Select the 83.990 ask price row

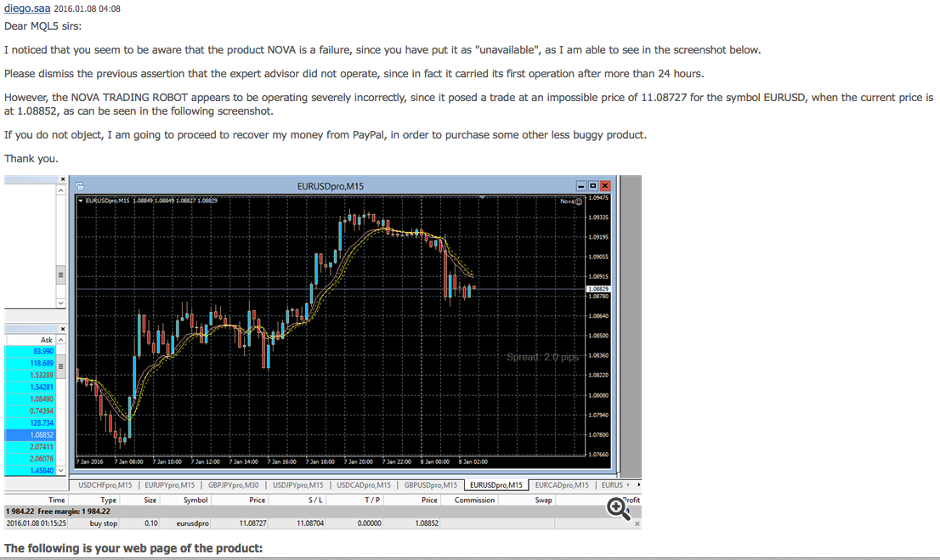(x=30, y=351)
